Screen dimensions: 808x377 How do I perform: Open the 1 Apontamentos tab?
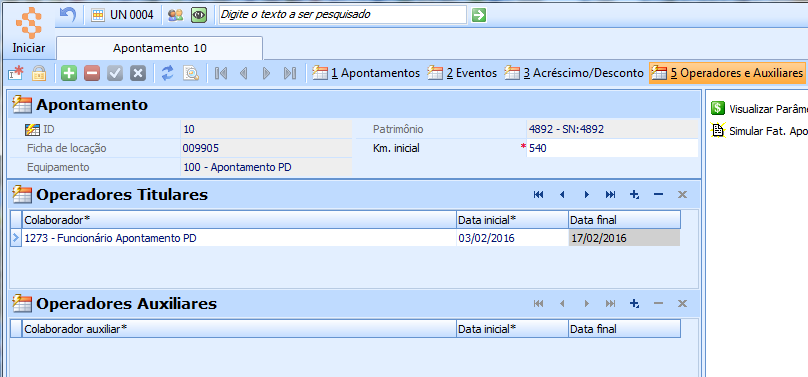click(366, 73)
